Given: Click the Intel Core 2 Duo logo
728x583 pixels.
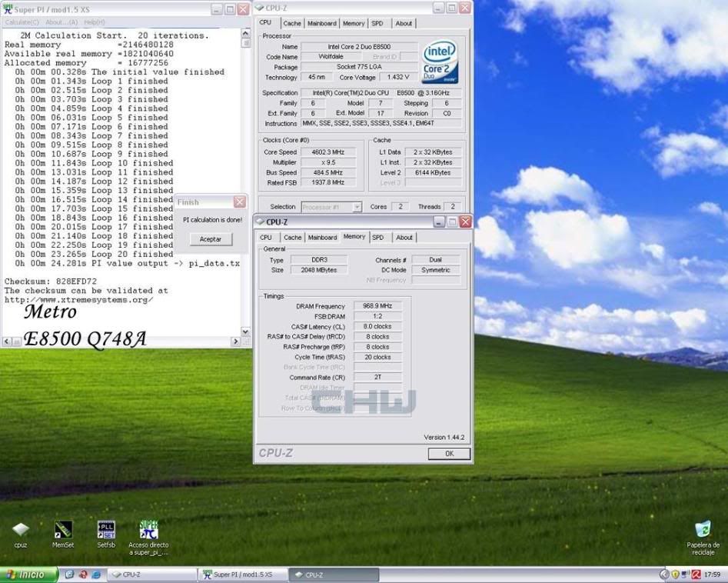Looking at the screenshot, I should [440, 62].
